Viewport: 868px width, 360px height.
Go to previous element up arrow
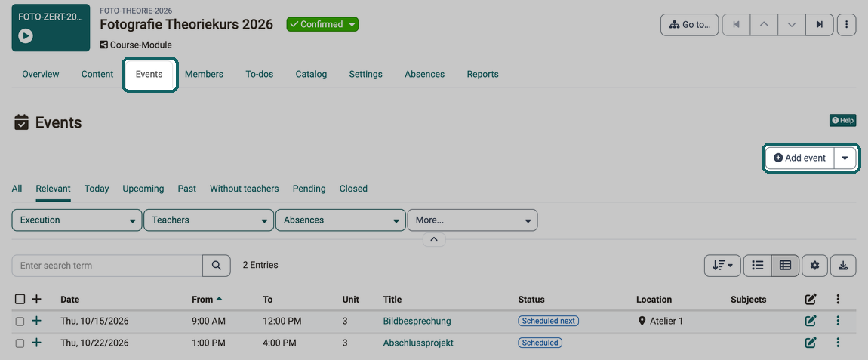pyautogui.click(x=764, y=25)
